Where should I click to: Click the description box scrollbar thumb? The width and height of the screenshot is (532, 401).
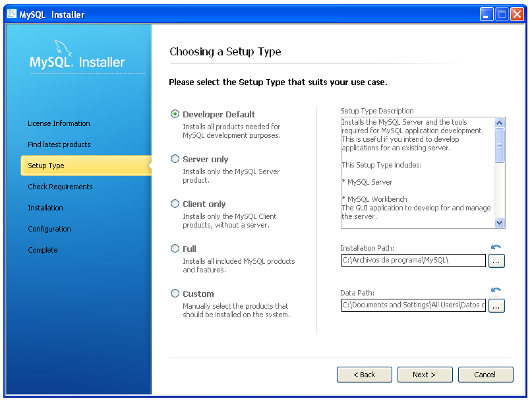499,146
